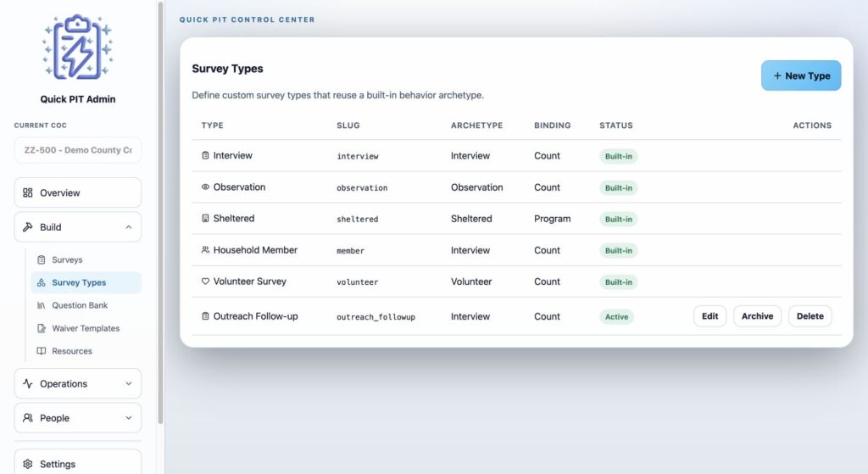
Task: Expand the Operations section chevron
Action: pos(129,384)
